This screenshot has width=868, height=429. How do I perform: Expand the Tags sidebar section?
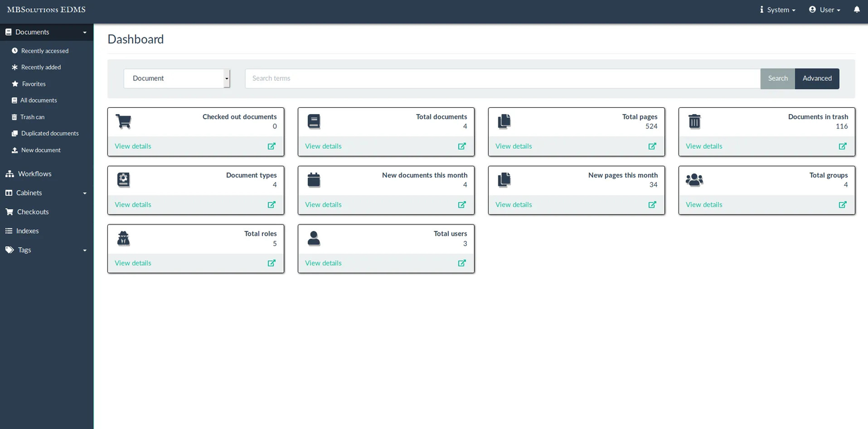(84, 250)
